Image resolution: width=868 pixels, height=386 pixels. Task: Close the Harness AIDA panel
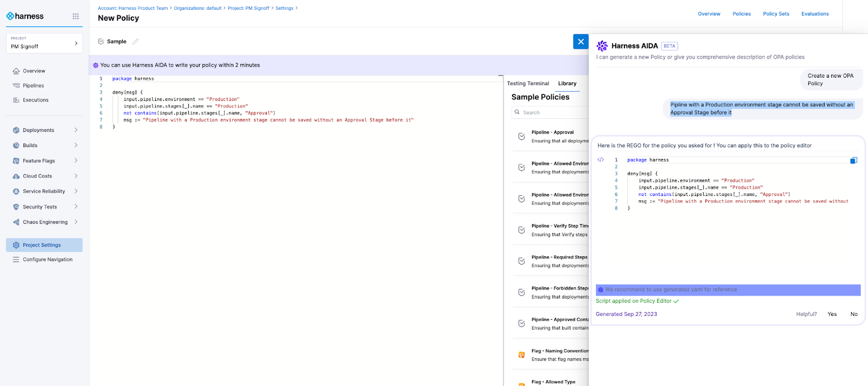[580, 42]
